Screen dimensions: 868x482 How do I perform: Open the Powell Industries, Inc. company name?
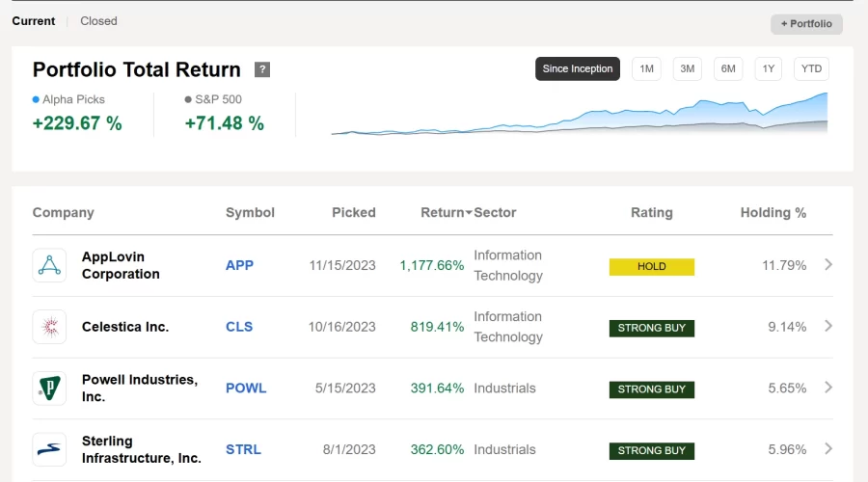coord(140,388)
